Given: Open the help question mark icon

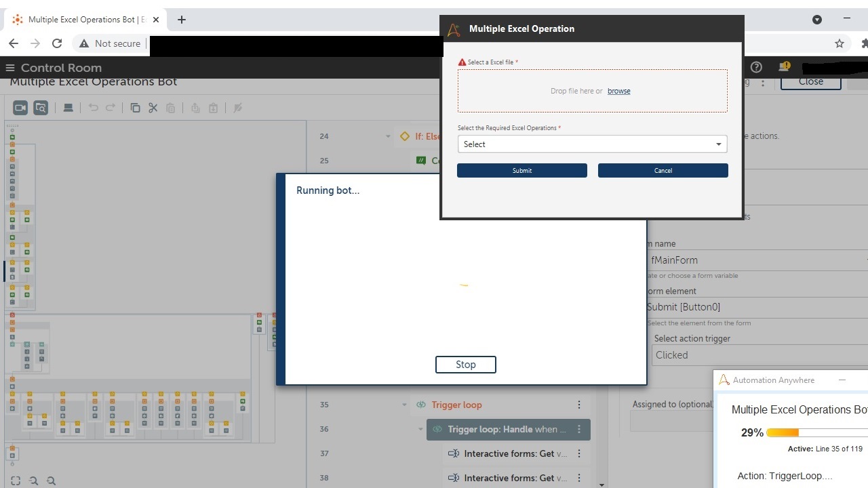Looking at the screenshot, I should [756, 67].
